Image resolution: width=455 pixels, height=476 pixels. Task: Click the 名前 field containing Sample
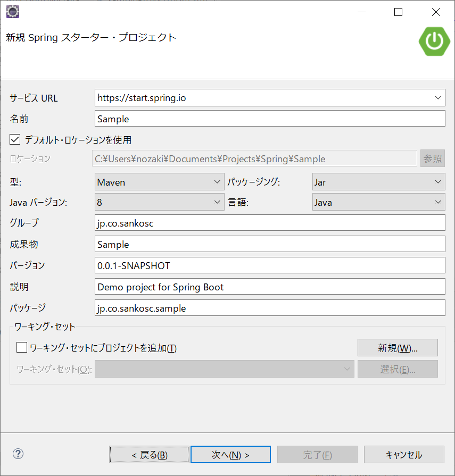point(270,119)
